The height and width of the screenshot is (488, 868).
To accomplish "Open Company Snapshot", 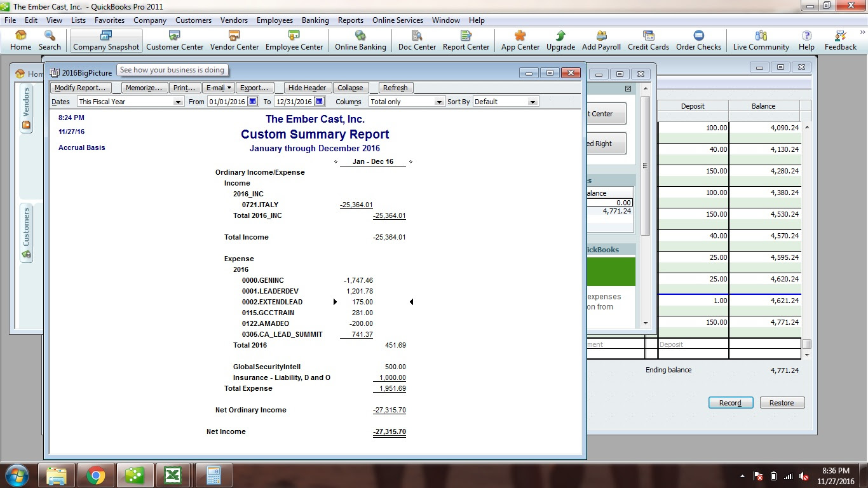I will (x=106, y=41).
